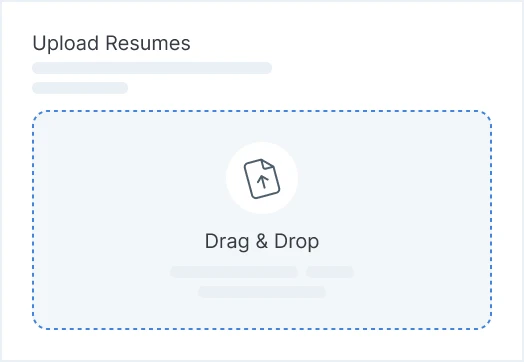
Task: Click the long placeholder bar below Upload Resumes
Action: pos(152,68)
